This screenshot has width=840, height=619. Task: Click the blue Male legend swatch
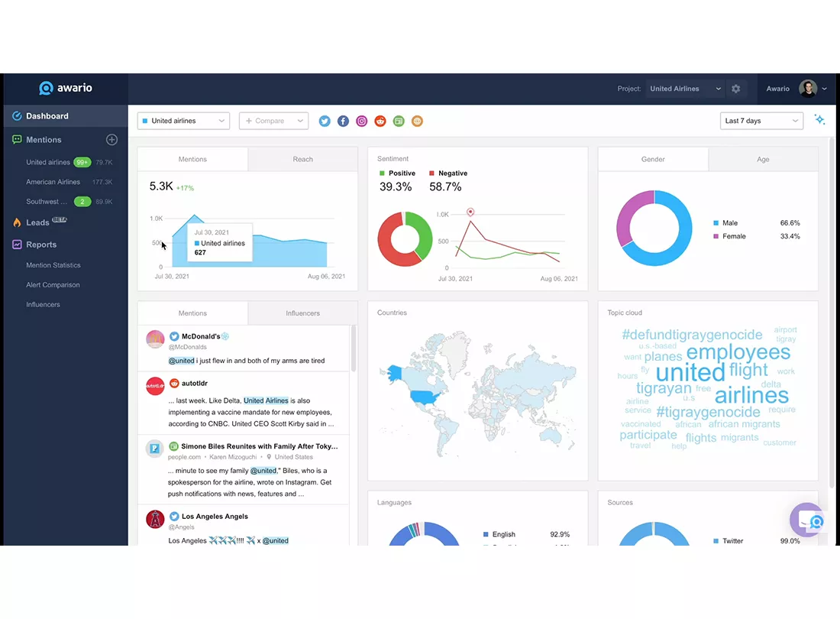click(x=716, y=223)
